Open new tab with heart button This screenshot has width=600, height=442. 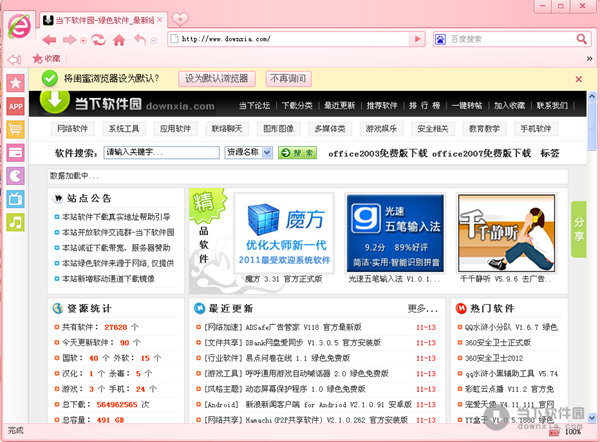(x=180, y=18)
